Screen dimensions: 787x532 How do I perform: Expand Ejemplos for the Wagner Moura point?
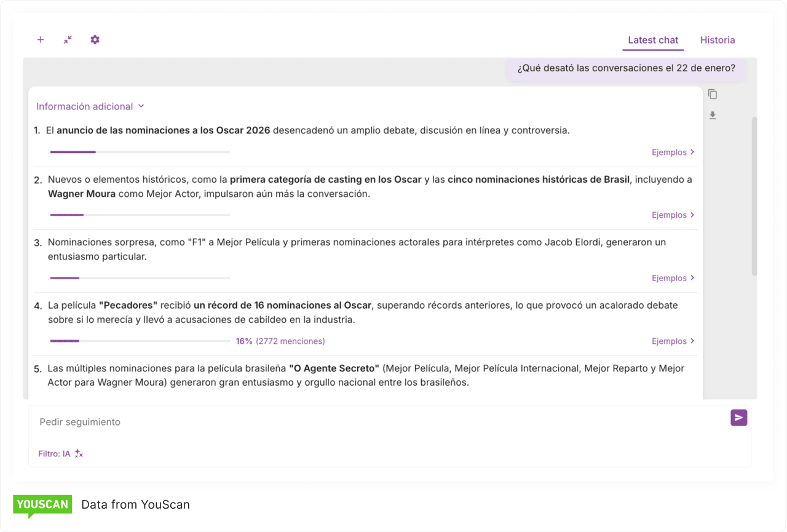673,215
